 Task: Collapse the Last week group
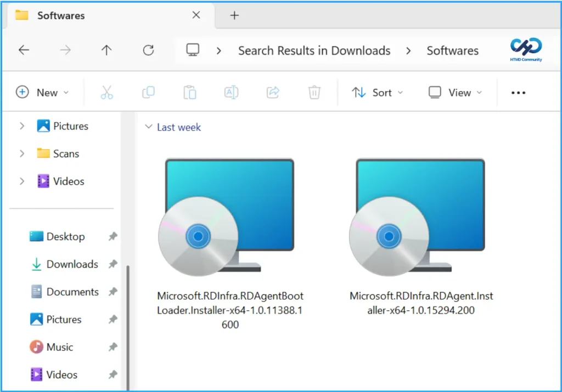pos(148,127)
